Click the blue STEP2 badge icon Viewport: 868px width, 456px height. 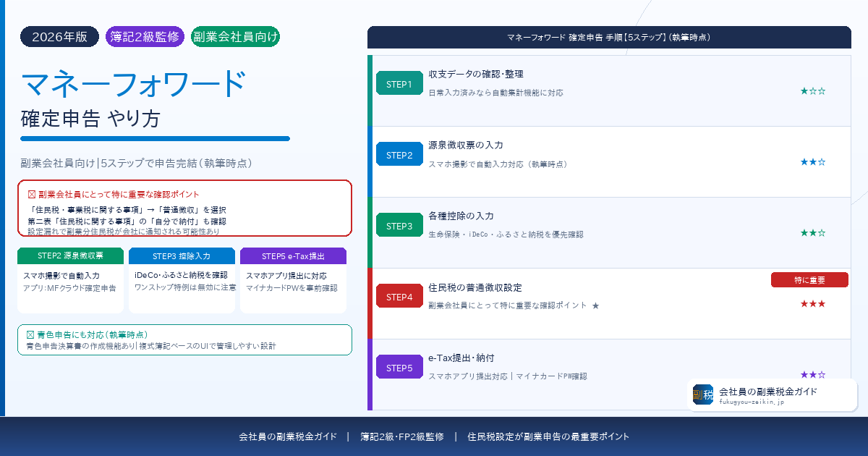[399, 153]
